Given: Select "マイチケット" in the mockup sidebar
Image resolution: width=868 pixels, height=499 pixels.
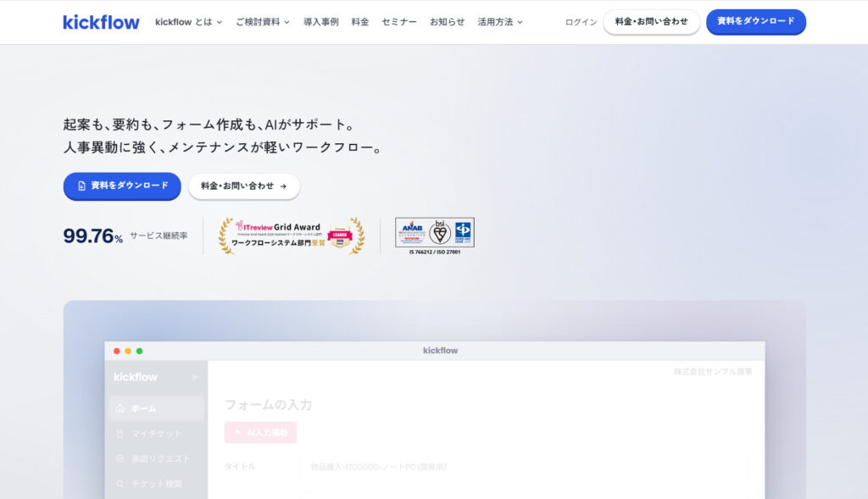Looking at the screenshot, I should (156, 434).
